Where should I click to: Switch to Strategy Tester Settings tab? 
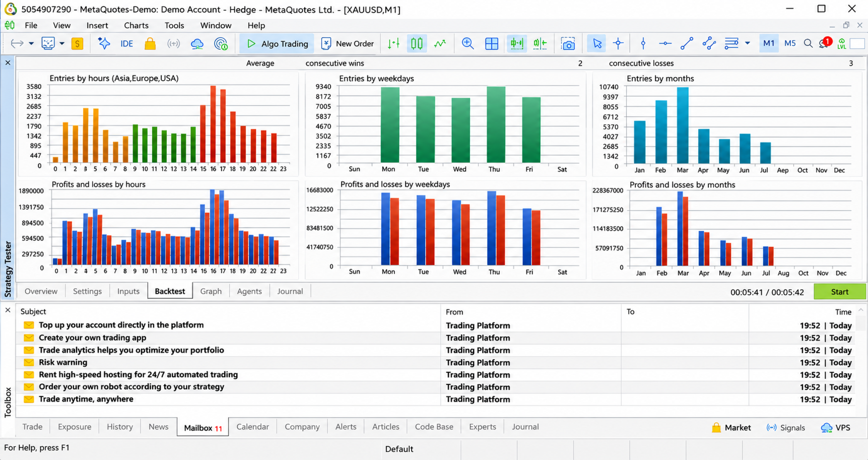(x=87, y=291)
